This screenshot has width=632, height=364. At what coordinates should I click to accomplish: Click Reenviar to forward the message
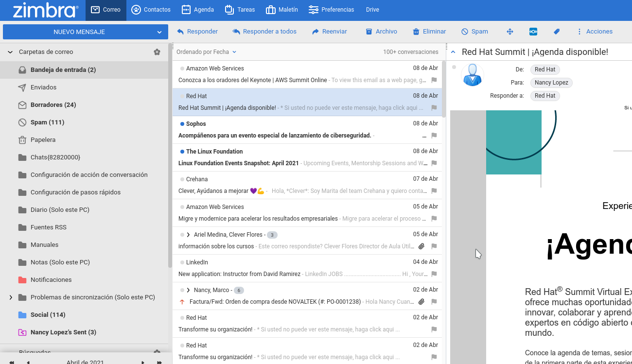click(329, 32)
